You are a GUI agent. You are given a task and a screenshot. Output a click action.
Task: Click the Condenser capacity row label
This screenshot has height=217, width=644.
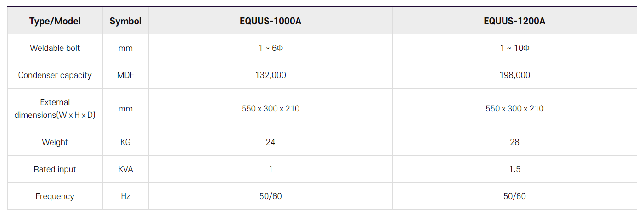(x=55, y=75)
